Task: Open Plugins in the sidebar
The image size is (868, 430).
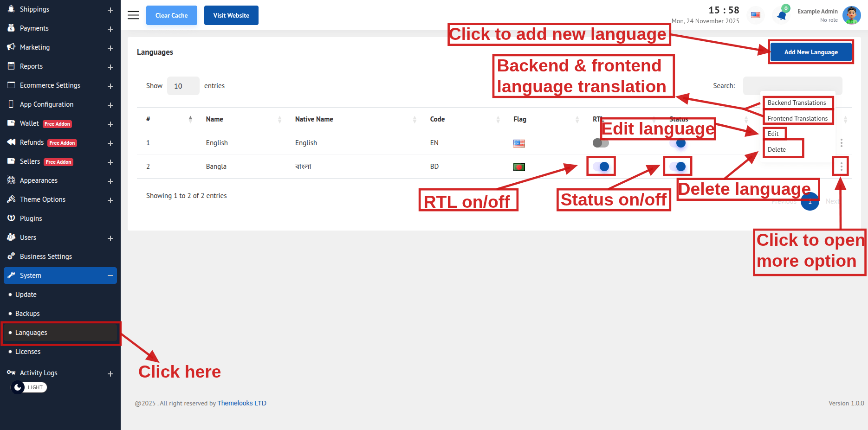Action: tap(31, 218)
